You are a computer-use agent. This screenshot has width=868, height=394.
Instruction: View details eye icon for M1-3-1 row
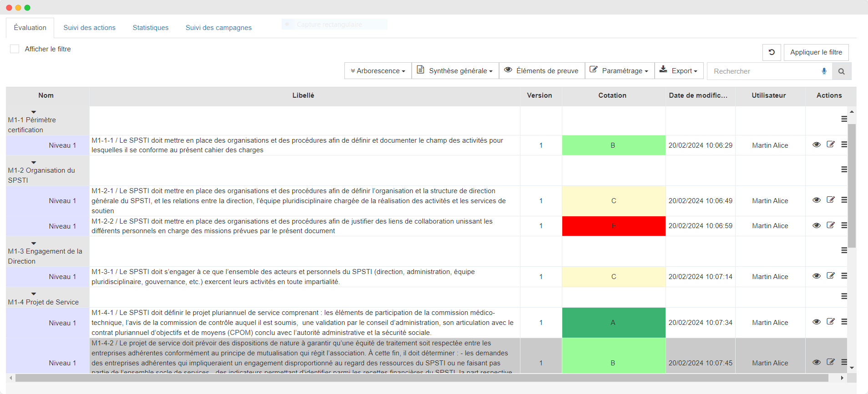817,276
